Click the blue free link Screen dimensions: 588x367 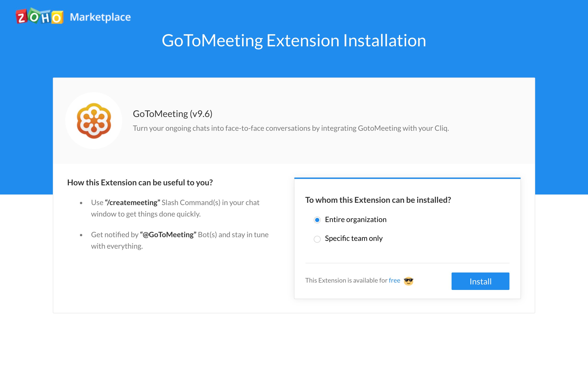394,280
